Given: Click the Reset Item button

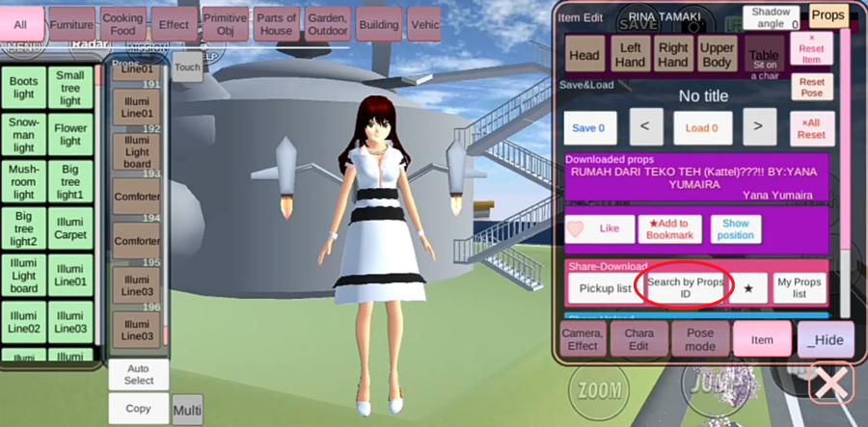Looking at the screenshot, I should point(811,48).
